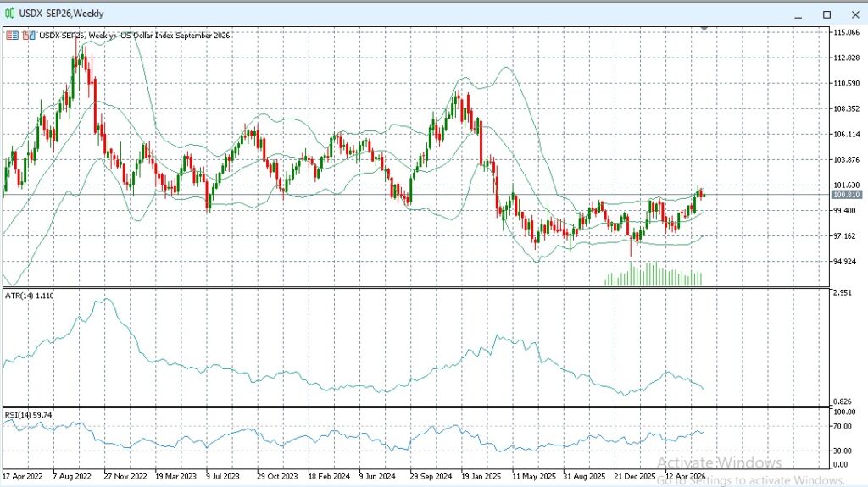868x487 pixels.
Task: Click the 19 Jan 2025 date marker
Action: pos(481,476)
